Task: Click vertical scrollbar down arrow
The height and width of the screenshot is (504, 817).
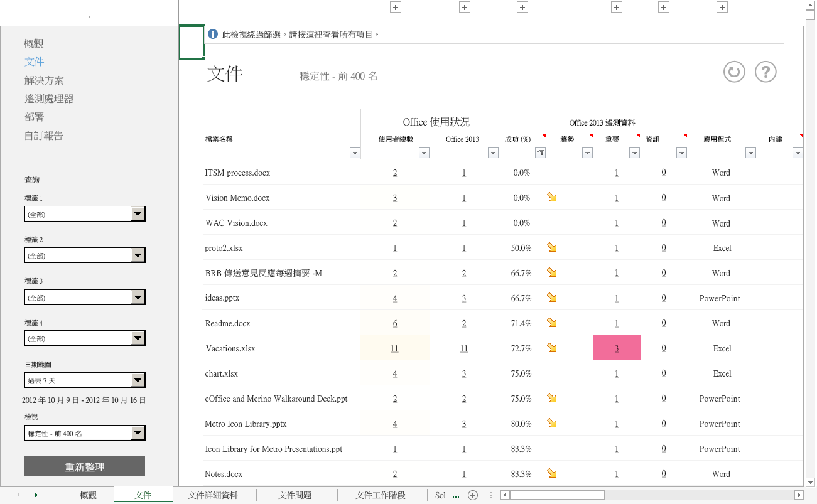Action: pyautogui.click(x=810, y=482)
